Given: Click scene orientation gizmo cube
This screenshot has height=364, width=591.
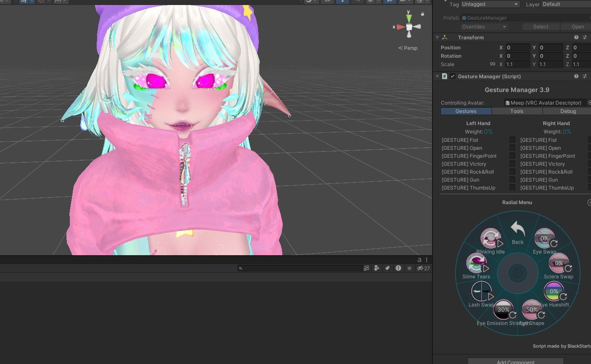Looking at the screenshot, I should tap(409, 27).
